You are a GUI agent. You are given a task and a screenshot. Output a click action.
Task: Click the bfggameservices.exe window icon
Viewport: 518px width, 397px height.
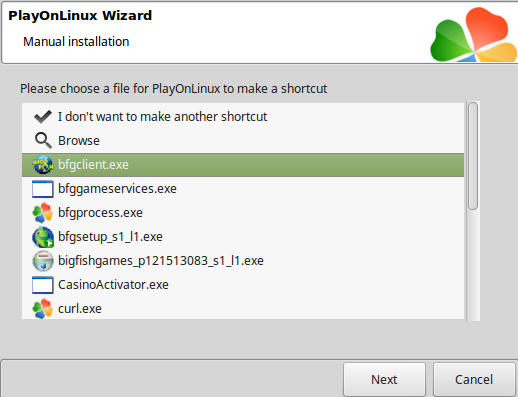pyautogui.click(x=43, y=189)
